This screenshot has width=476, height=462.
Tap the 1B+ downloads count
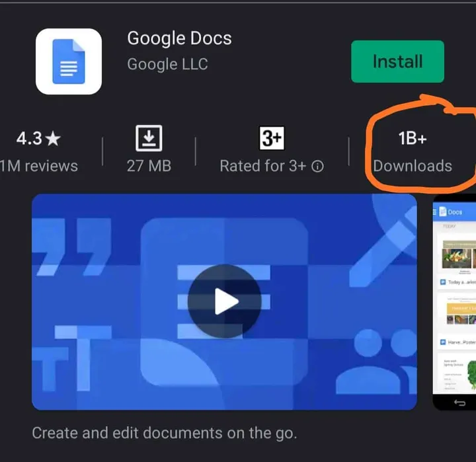tap(413, 138)
